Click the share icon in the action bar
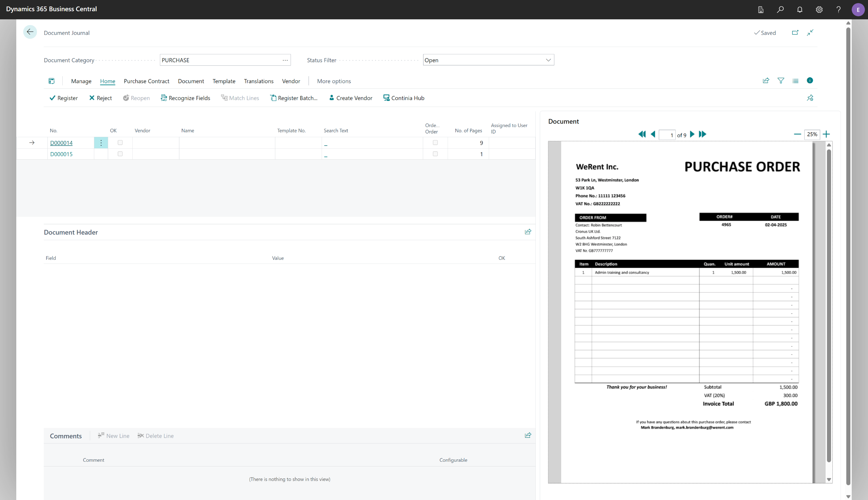The width and height of the screenshot is (868, 500). pyautogui.click(x=766, y=81)
